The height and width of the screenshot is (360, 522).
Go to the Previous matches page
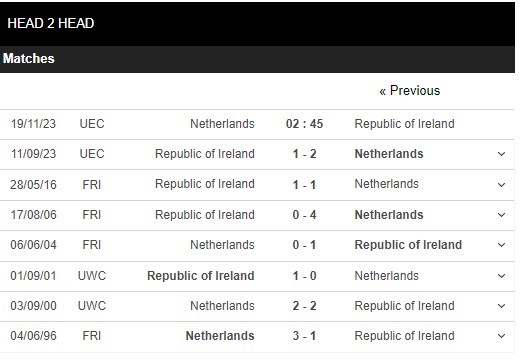tap(410, 91)
